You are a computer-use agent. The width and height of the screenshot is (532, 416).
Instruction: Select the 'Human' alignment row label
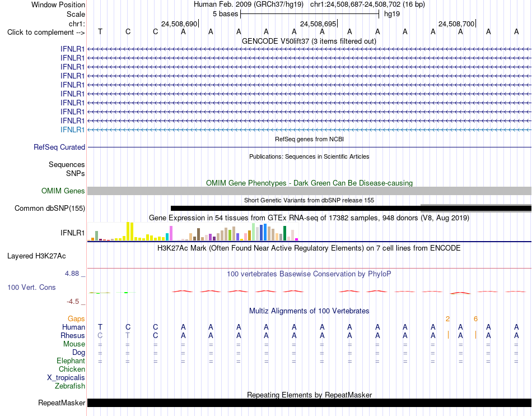(x=73, y=327)
